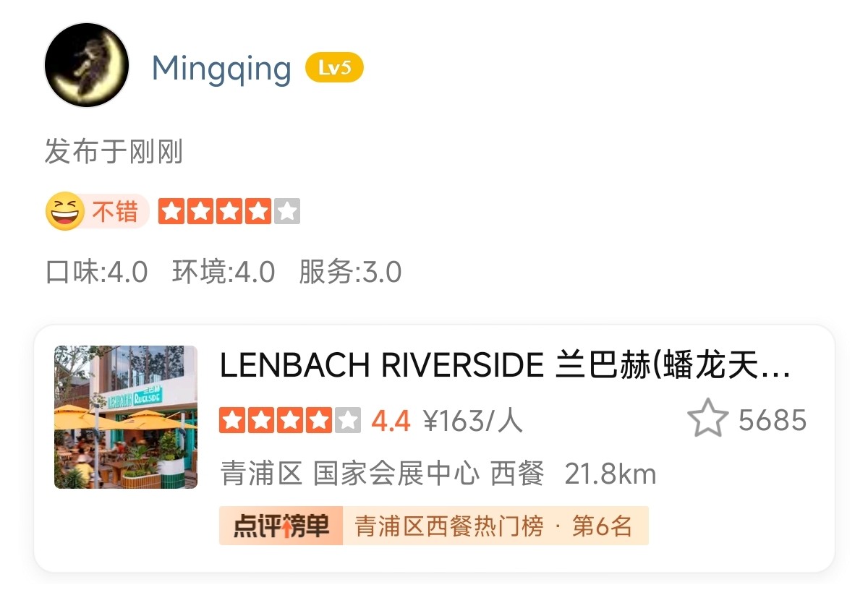
Task: Tap the 口味:4.0 taste score
Action: 97,273
